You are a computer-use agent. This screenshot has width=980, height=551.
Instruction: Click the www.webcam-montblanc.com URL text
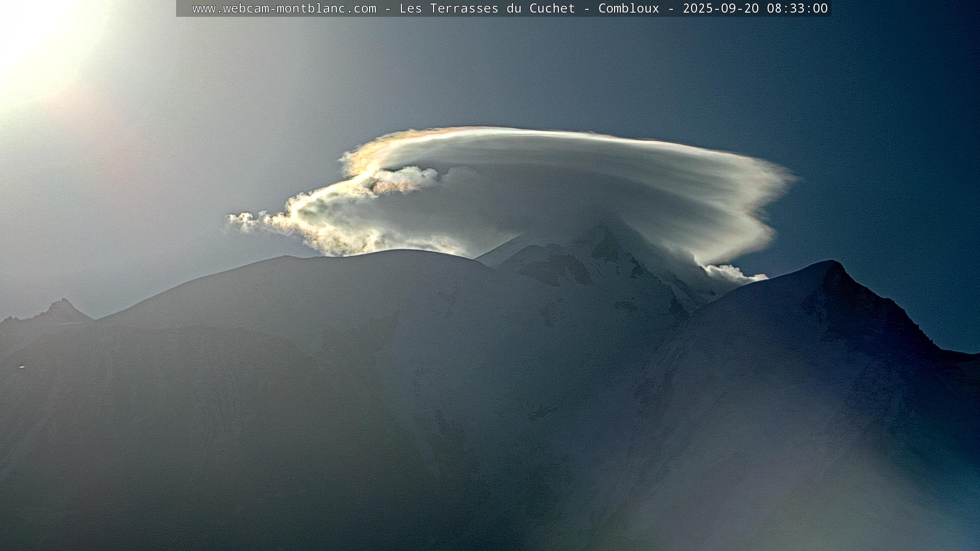click(x=284, y=8)
